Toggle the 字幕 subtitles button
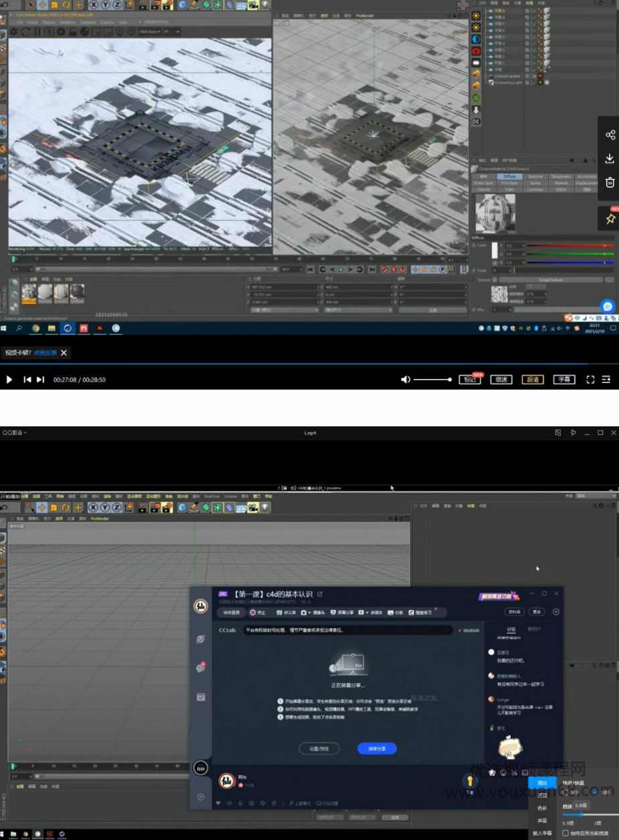Viewport: 619px width, 840px height. (x=564, y=380)
